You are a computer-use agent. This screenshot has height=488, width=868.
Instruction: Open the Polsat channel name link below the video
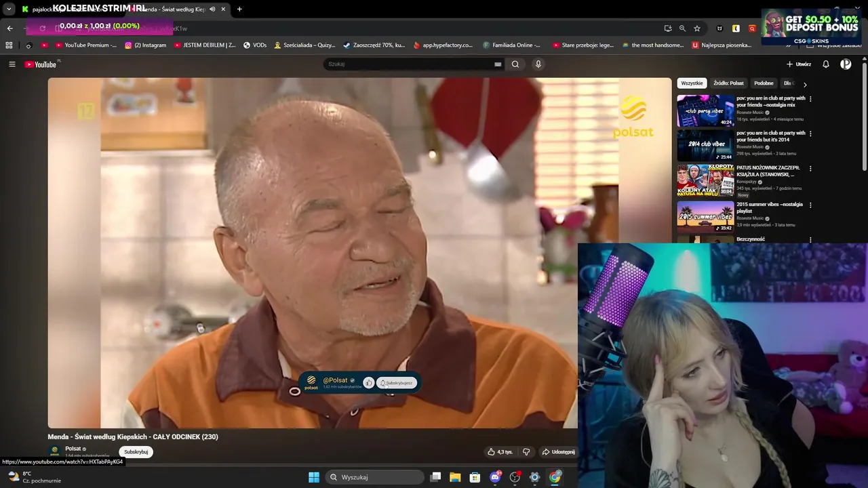[x=73, y=449]
